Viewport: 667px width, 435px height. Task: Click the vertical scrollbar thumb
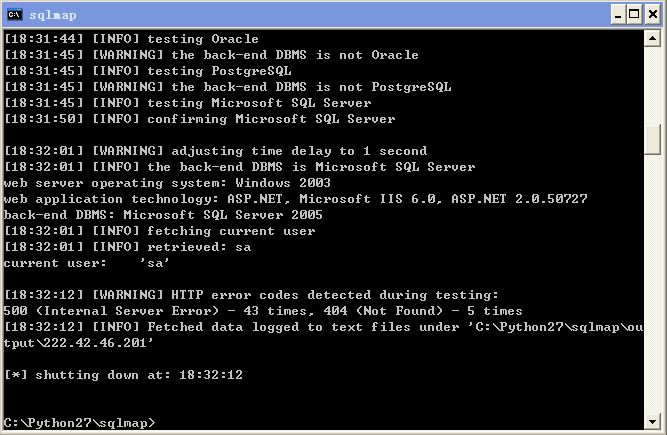tap(652, 140)
